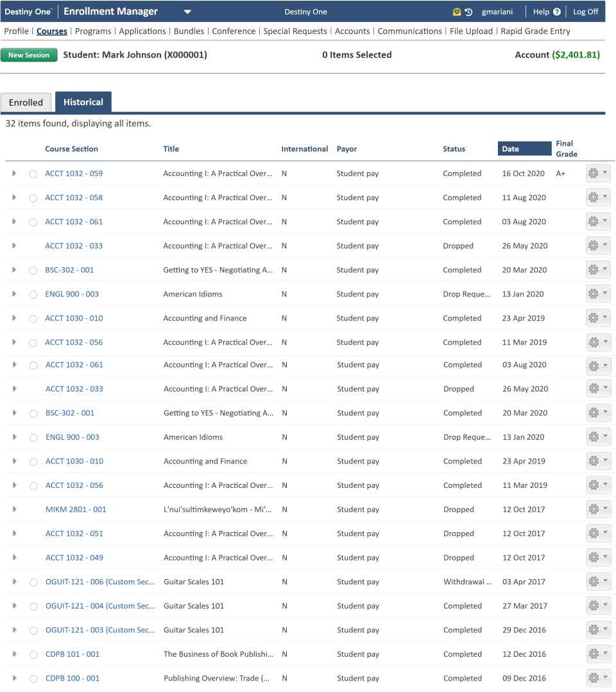Open the Communications menu item
Screen dimensions: 616x692
[409, 31]
